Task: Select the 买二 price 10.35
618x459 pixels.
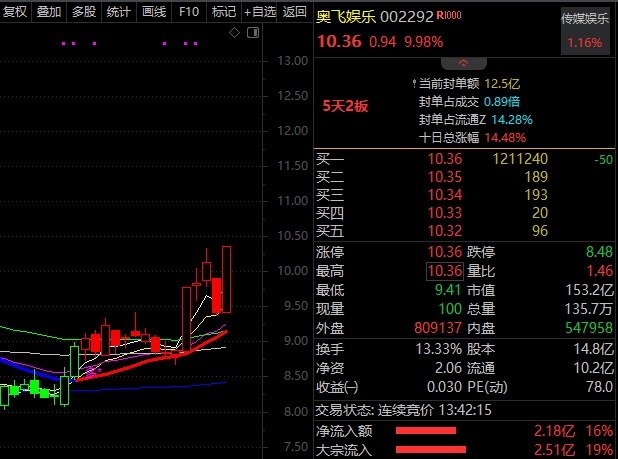Action: (x=445, y=177)
